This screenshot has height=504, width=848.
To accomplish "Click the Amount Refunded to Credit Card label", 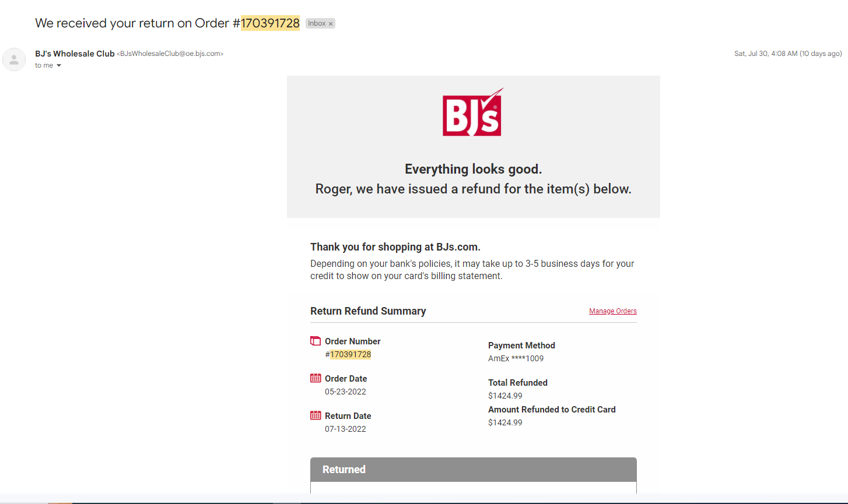I will click(x=552, y=410).
